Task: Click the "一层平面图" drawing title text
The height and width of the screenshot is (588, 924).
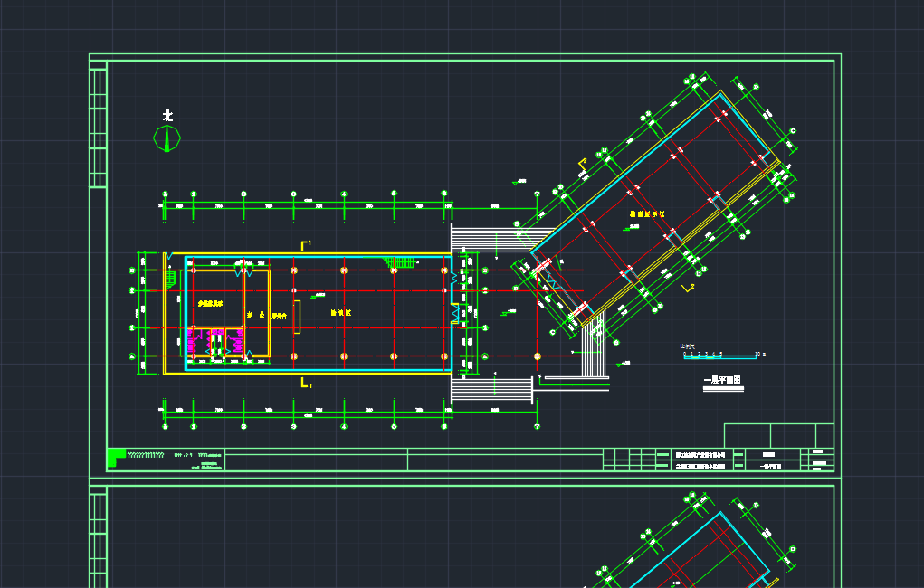Action: tap(722, 380)
